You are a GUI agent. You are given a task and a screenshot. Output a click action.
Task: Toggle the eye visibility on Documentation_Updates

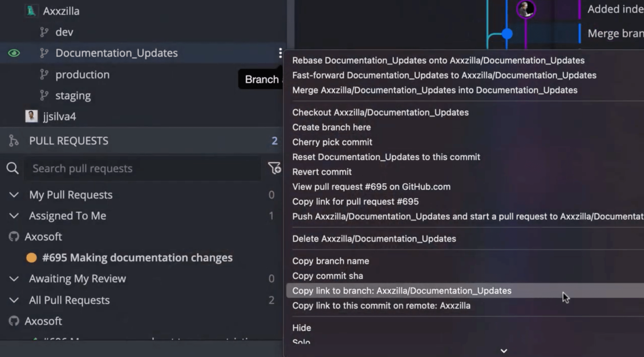pos(14,53)
